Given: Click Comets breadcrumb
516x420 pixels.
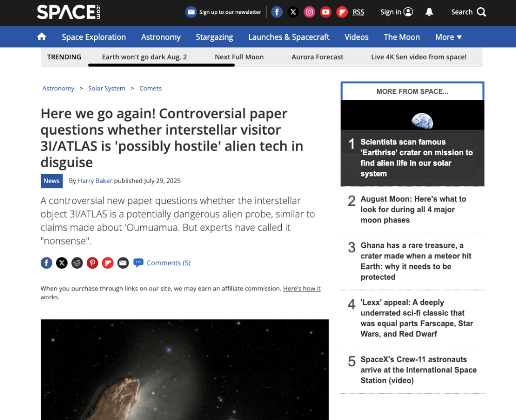Looking at the screenshot, I should point(150,88).
